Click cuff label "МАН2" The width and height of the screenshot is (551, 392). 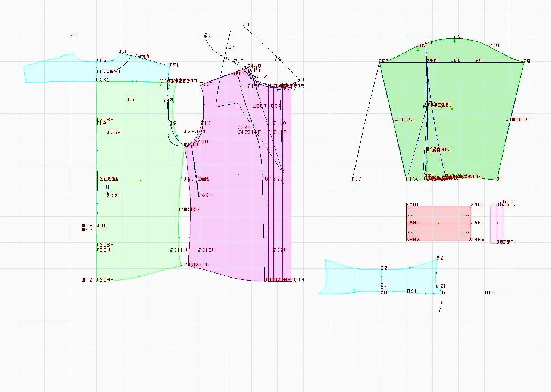(413, 223)
